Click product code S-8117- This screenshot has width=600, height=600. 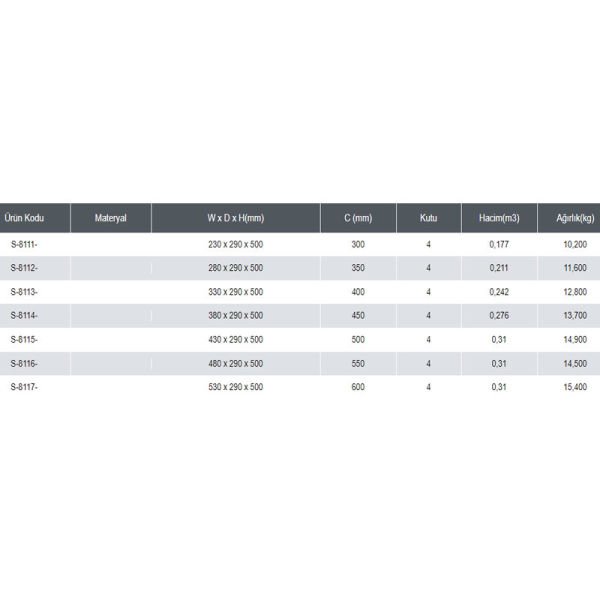coord(24,387)
